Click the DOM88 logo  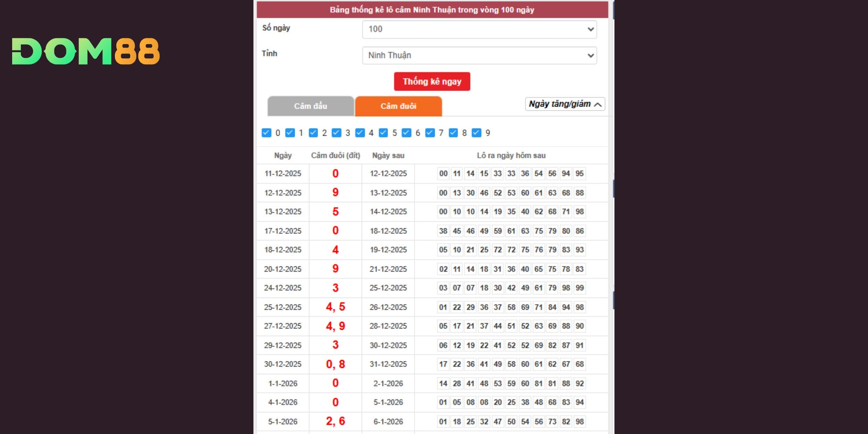click(86, 52)
